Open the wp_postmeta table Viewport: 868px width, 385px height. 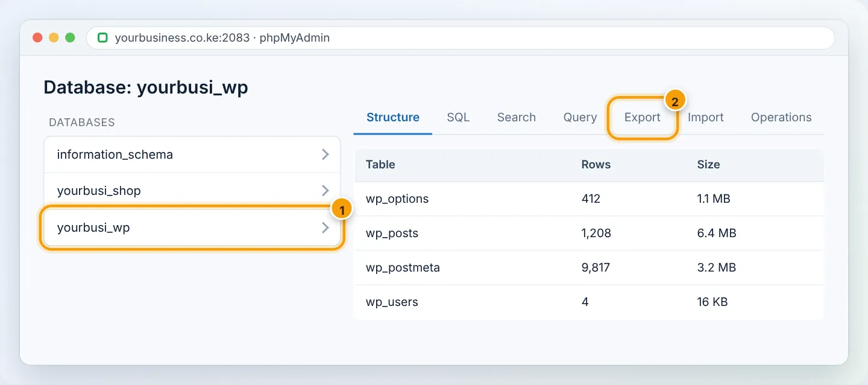pyautogui.click(x=403, y=267)
